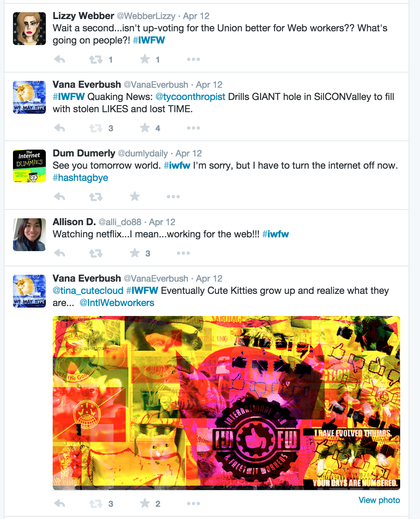Retweet the Quaking News tweet
Image resolution: width=420 pixels, height=519 pixels.
coord(96,128)
